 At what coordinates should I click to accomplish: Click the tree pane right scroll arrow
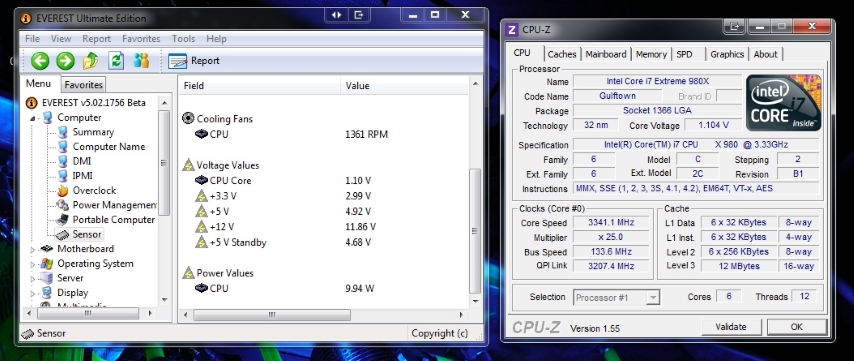pyautogui.click(x=151, y=314)
